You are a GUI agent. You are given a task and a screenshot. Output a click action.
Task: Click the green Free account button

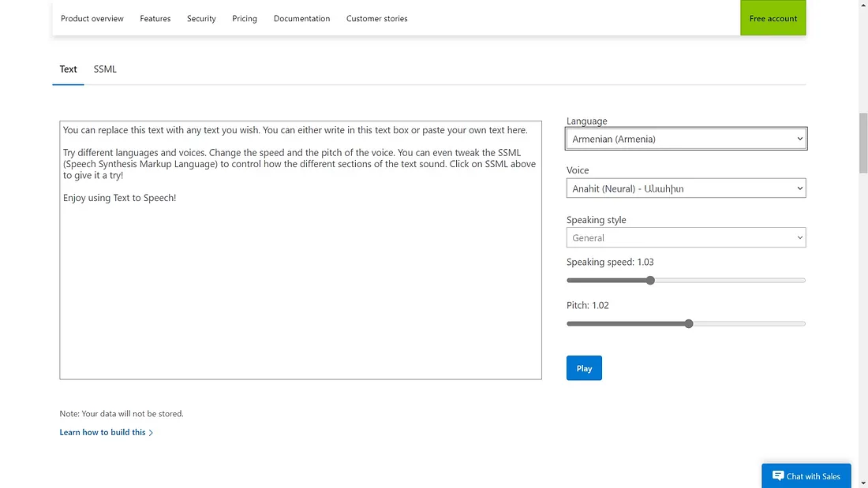(773, 17)
